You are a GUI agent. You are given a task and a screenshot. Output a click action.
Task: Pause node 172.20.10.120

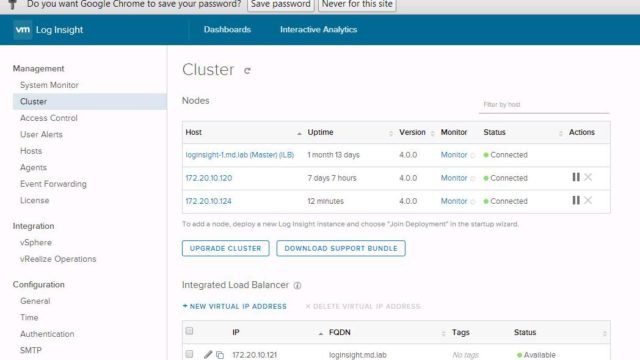(576, 177)
